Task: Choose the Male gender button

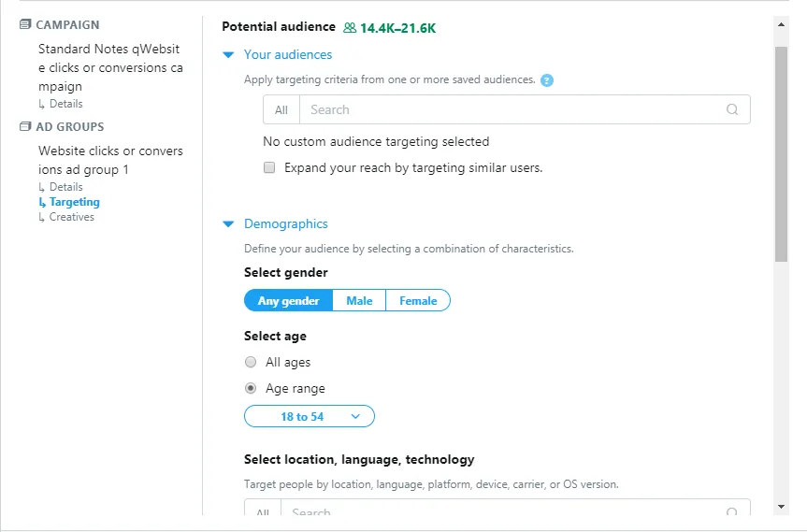Action: (359, 300)
